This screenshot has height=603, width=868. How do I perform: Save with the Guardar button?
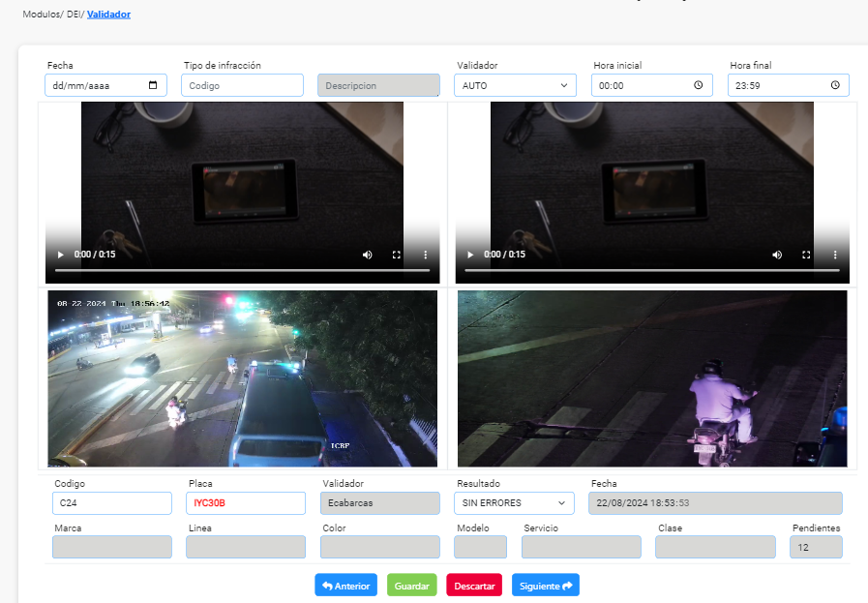tap(412, 586)
